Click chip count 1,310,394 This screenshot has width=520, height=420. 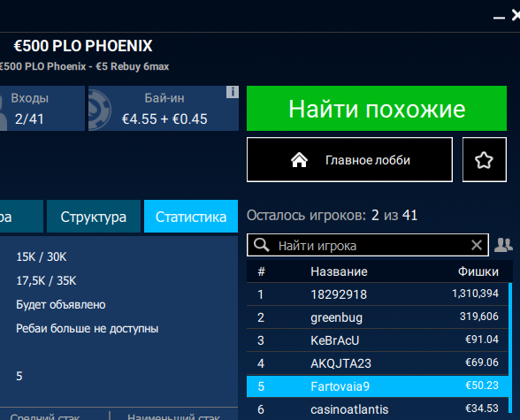tap(475, 294)
